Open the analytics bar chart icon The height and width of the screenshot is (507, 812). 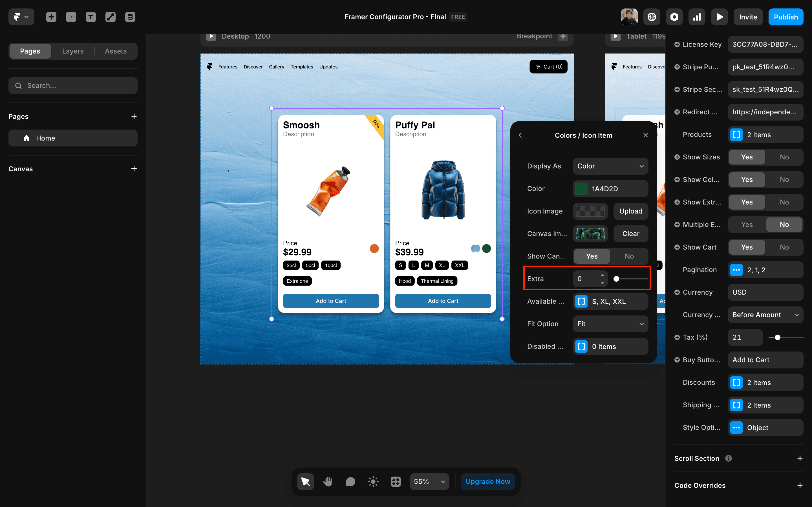pyautogui.click(x=697, y=17)
